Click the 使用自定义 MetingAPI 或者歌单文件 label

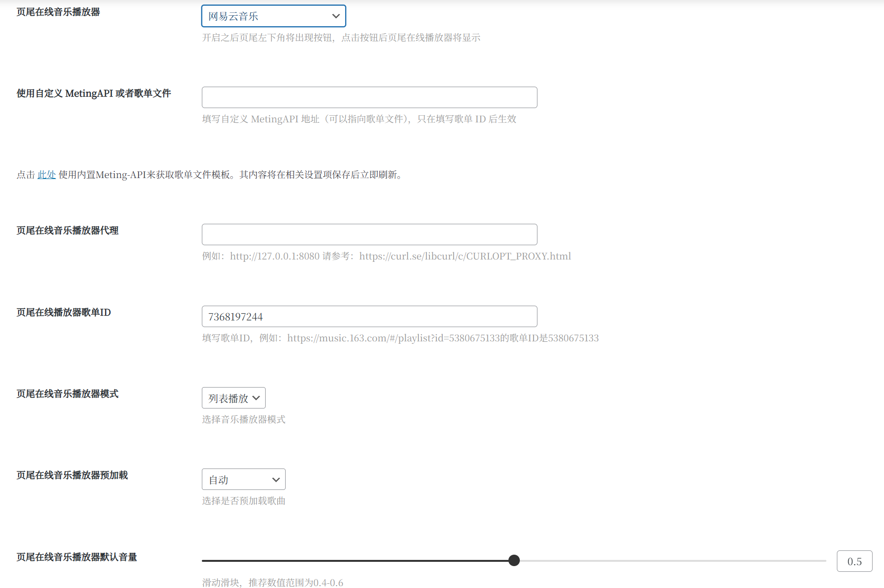(x=94, y=93)
